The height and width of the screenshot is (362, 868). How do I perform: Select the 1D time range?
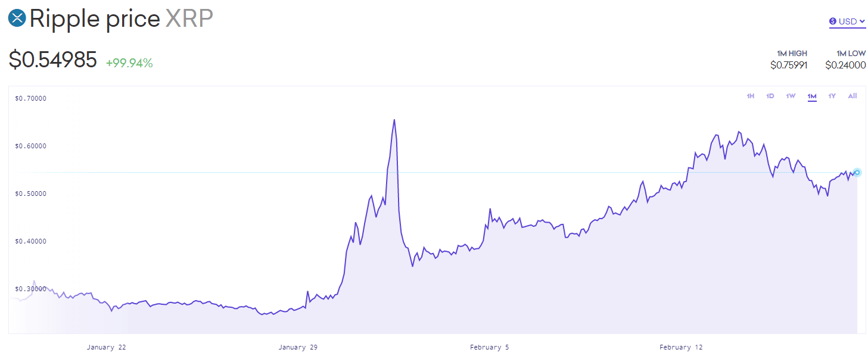click(770, 96)
